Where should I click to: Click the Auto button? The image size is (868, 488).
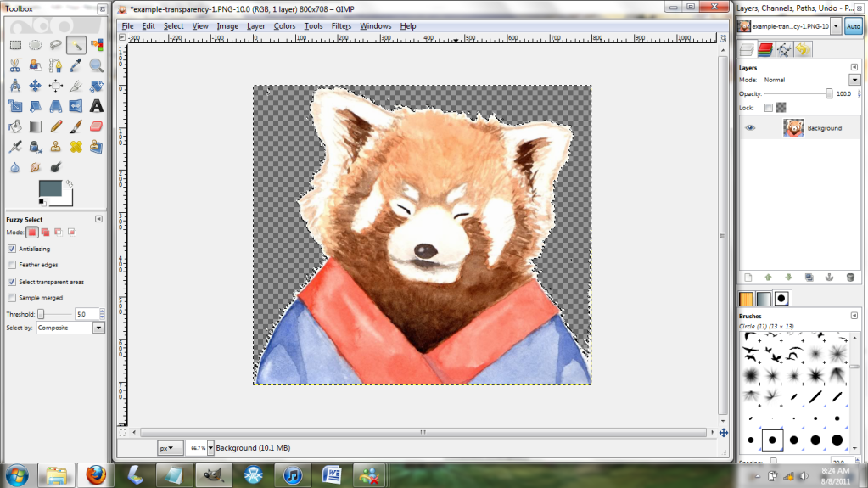tap(853, 27)
